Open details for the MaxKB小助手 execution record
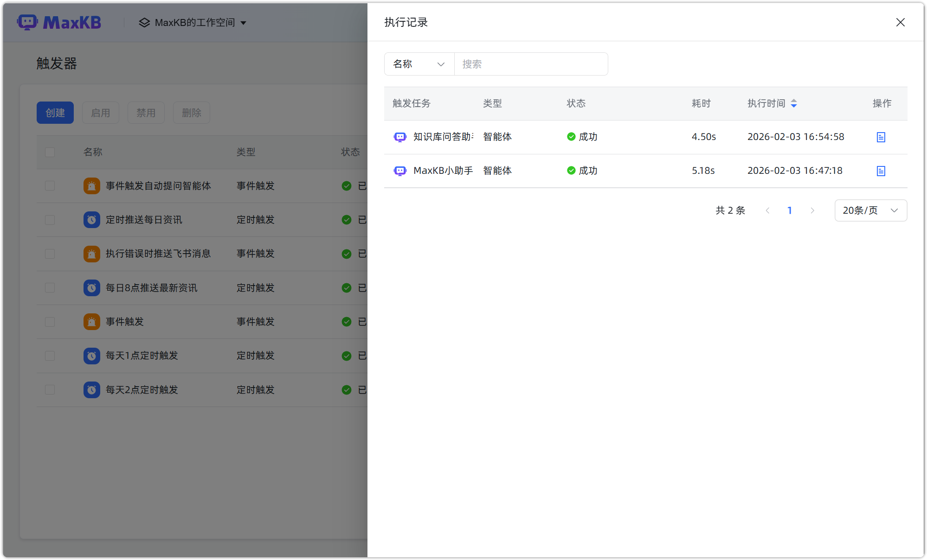This screenshot has width=927, height=560. click(x=881, y=171)
